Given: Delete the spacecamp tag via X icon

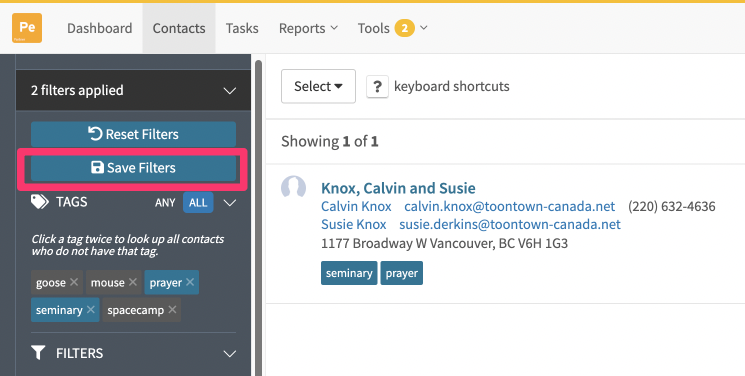Looking at the screenshot, I should click(172, 310).
